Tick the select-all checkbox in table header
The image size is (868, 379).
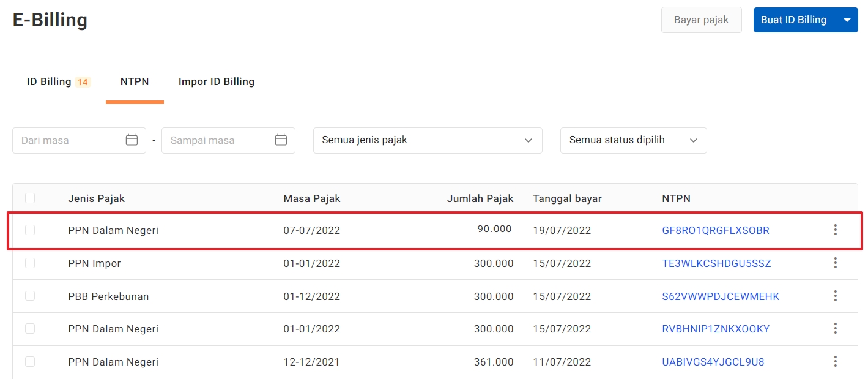tap(30, 198)
